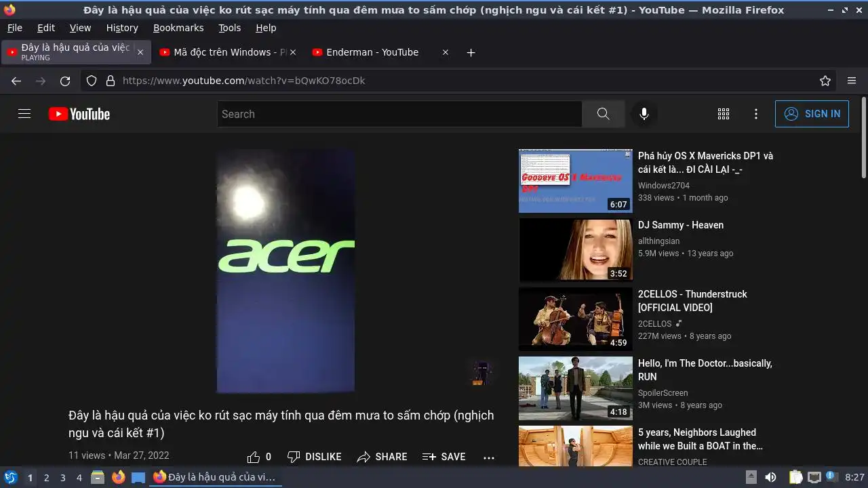Screen dimensions: 868x488
Task: Click title '2CELLOS - Thunderstruck [OFFICIAL VIDEO]'
Action: [692, 301]
